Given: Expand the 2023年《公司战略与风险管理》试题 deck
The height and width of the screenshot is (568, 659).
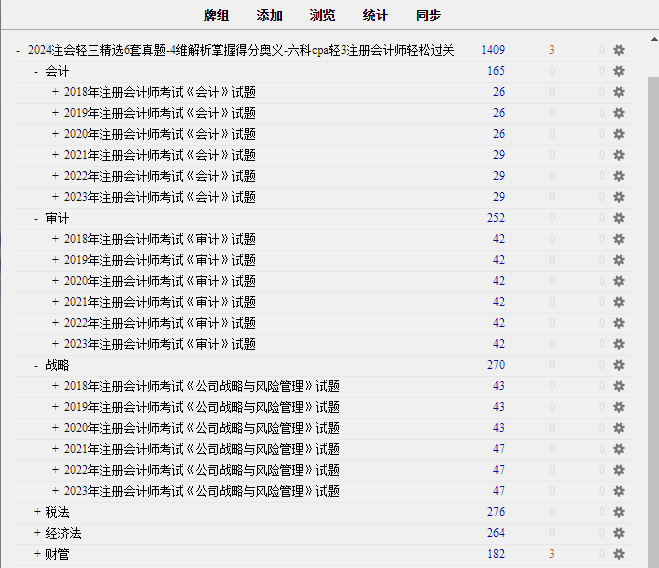Looking at the screenshot, I should pyautogui.click(x=55, y=491).
